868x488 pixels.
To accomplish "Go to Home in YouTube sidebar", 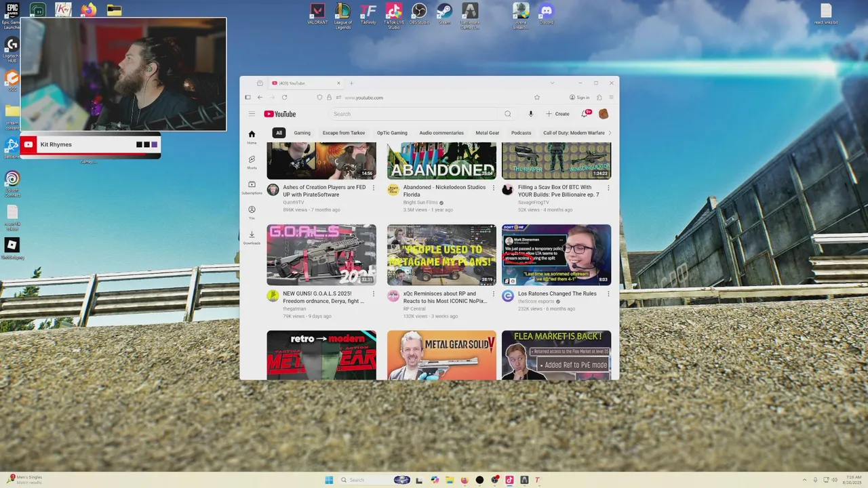I will pos(252,137).
